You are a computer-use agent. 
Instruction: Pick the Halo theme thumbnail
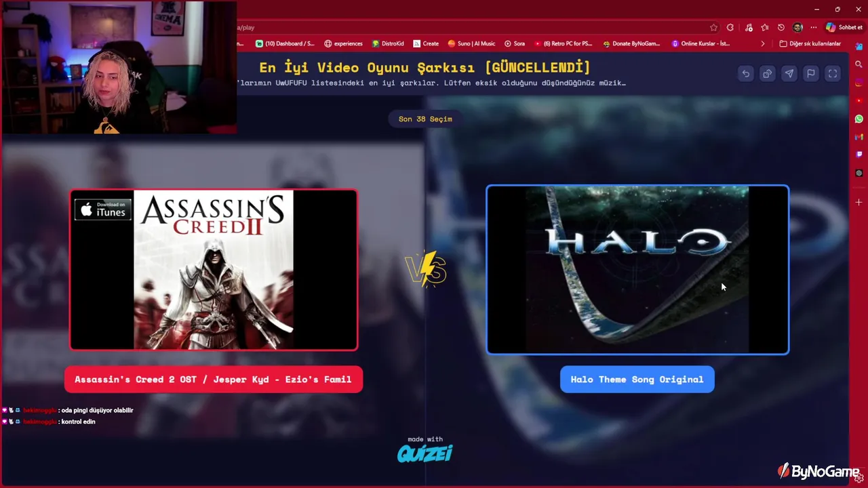[637, 270]
